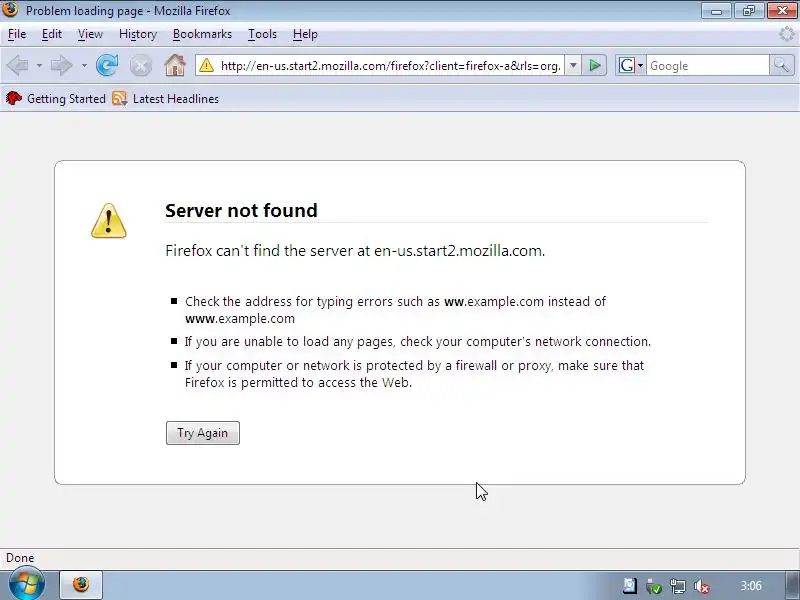Screen dimensions: 800x600
Task: Open the View menu
Action: point(90,34)
